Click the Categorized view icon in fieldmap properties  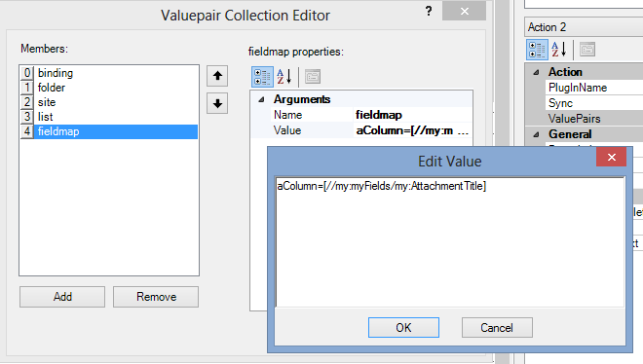coord(262,77)
